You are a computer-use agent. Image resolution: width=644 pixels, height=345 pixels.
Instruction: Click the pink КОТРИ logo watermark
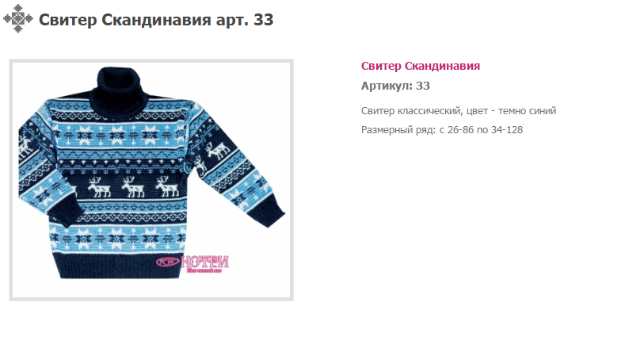tap(192, 264)
